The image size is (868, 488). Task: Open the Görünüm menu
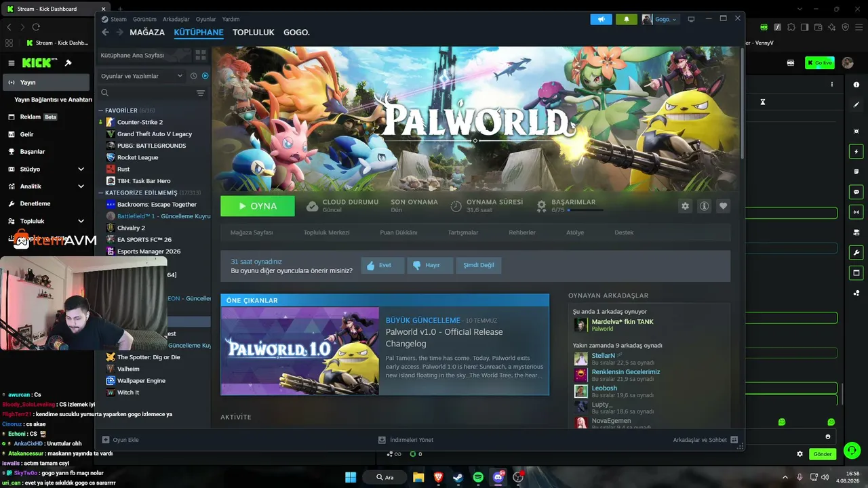(x=144, y=19)
